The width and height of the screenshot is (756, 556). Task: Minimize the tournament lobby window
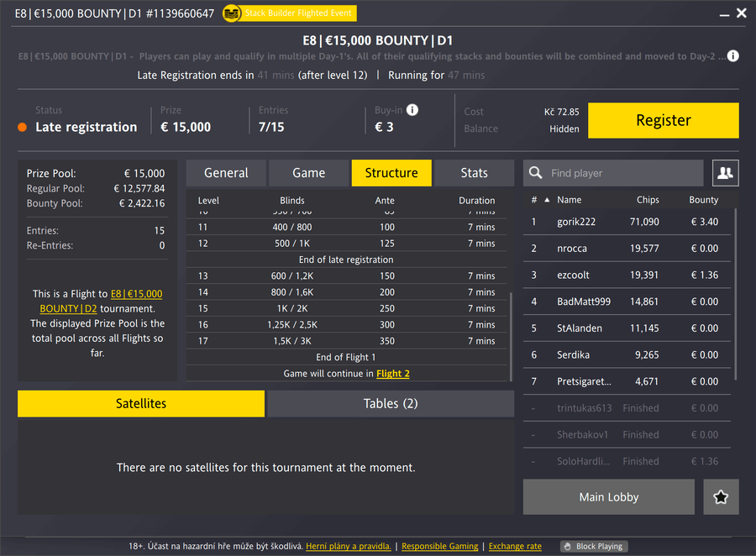click(722, 13)
